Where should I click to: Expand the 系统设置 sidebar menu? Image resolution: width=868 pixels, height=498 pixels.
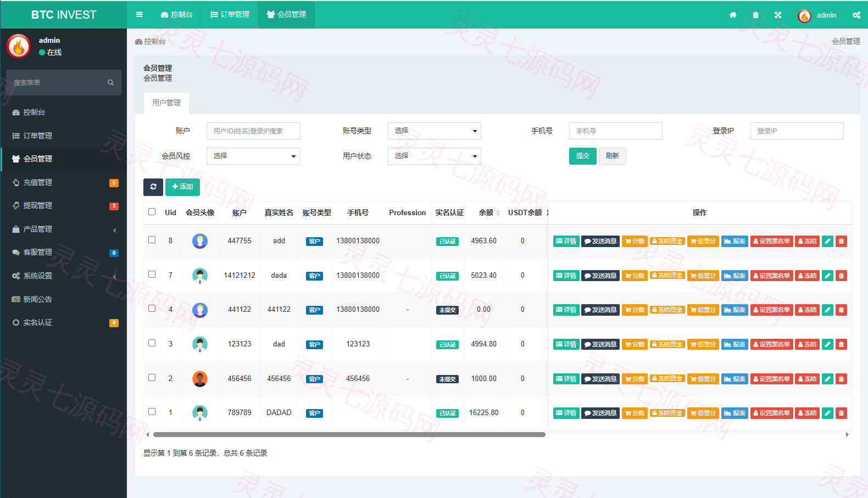pos(64,276)
